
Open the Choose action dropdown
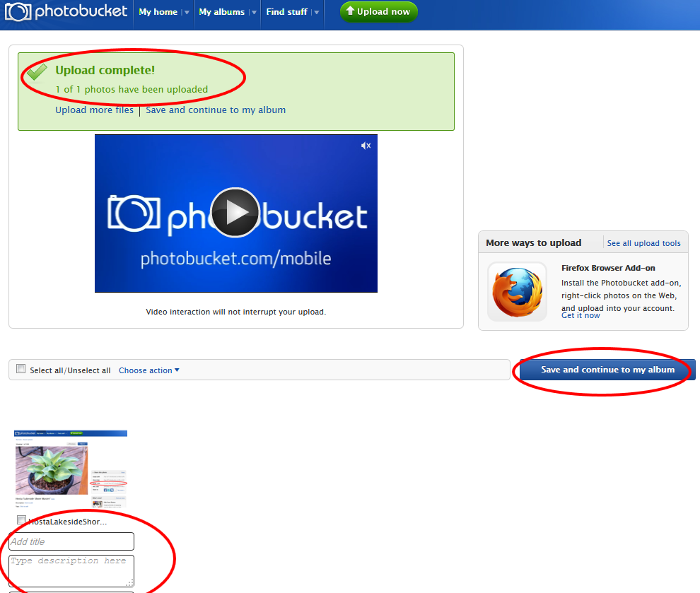coord(149,370)
